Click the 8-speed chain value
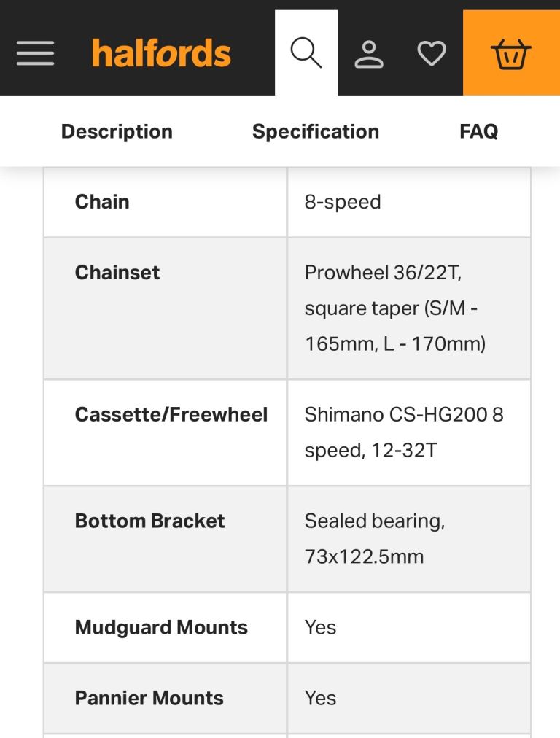Screen dimensions: 560x738 click(343, 201)
